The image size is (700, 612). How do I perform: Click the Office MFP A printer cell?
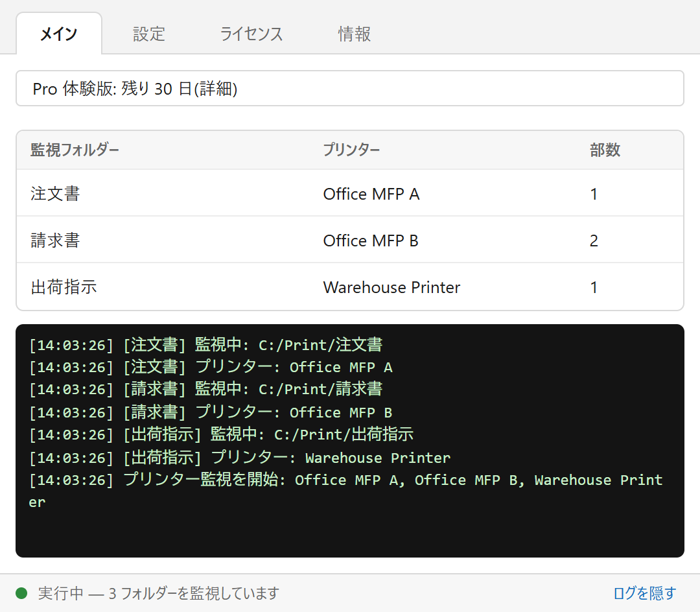click(x=371, y=194)
